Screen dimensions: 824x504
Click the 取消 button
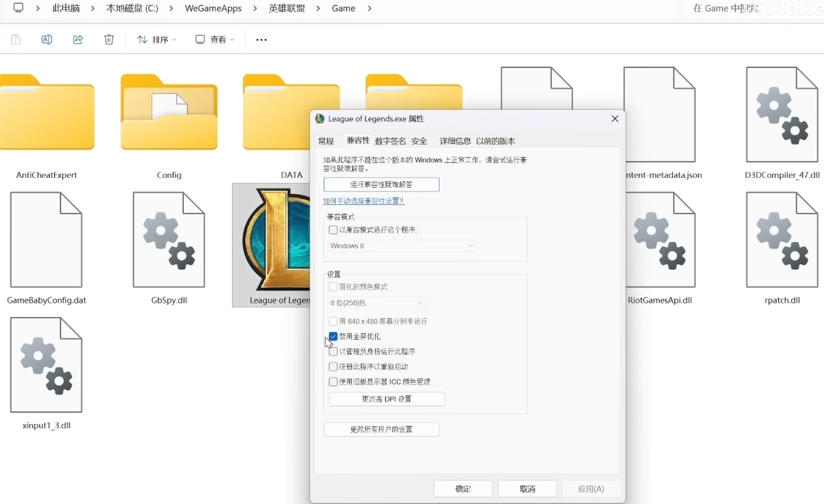pyautogui.click(x=527, y=489)
